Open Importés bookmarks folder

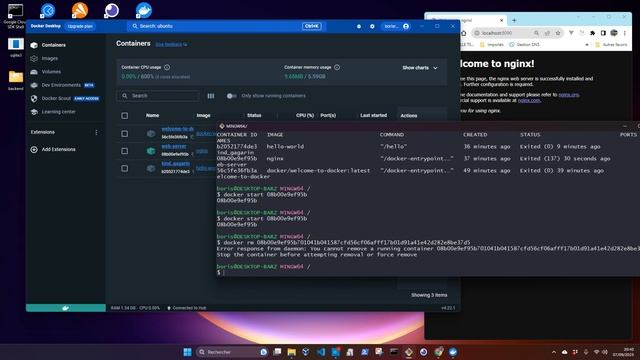[x=492, y=45]
